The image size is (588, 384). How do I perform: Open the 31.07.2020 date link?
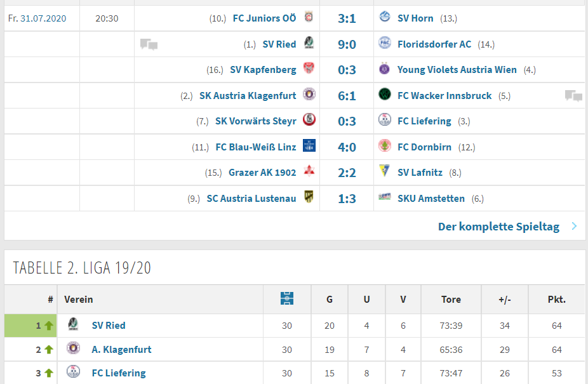pos(43,18)
